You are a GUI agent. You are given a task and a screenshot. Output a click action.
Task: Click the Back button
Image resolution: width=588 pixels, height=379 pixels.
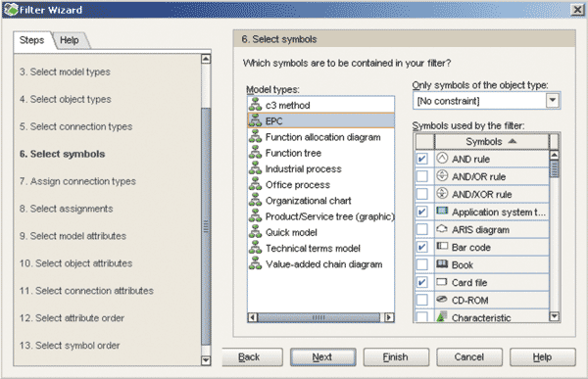[x=253, y=357]
